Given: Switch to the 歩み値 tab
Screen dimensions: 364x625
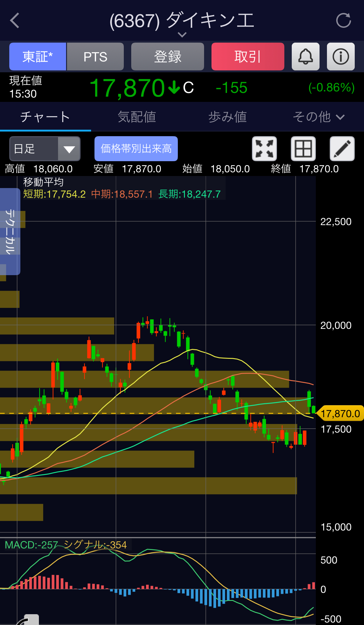Looking at the screenshot, I should [x=227, y=117].
